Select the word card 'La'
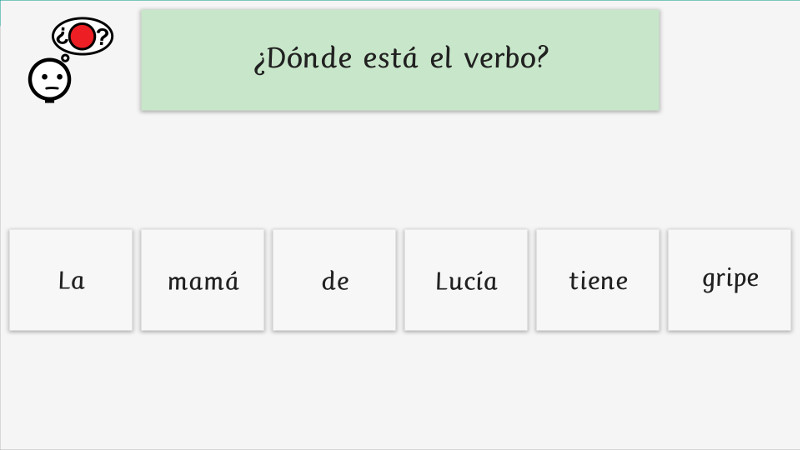Viewport: 800px width, 450px height. 71,280
